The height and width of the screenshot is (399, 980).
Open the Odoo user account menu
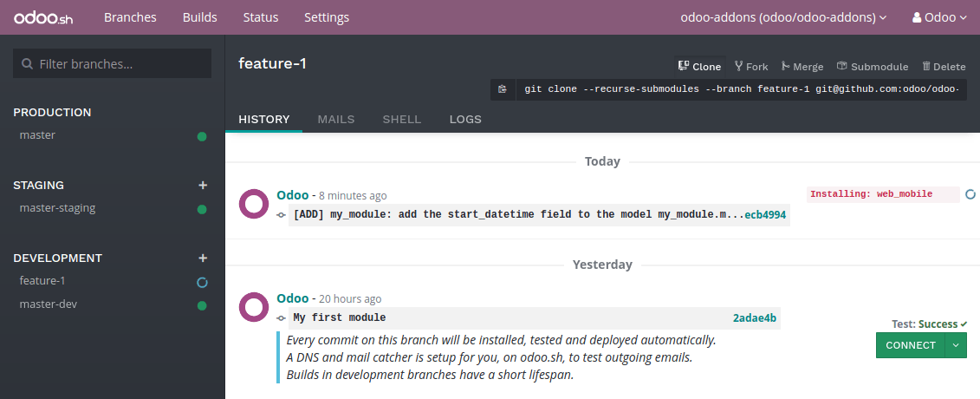tap(940, 17)
